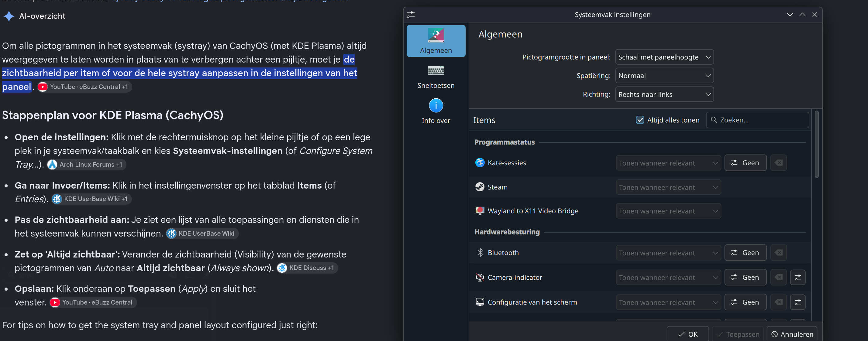Click the AI-overzicht sparkle icon
This screenshot has height=341, width=868.
point(9,16)
